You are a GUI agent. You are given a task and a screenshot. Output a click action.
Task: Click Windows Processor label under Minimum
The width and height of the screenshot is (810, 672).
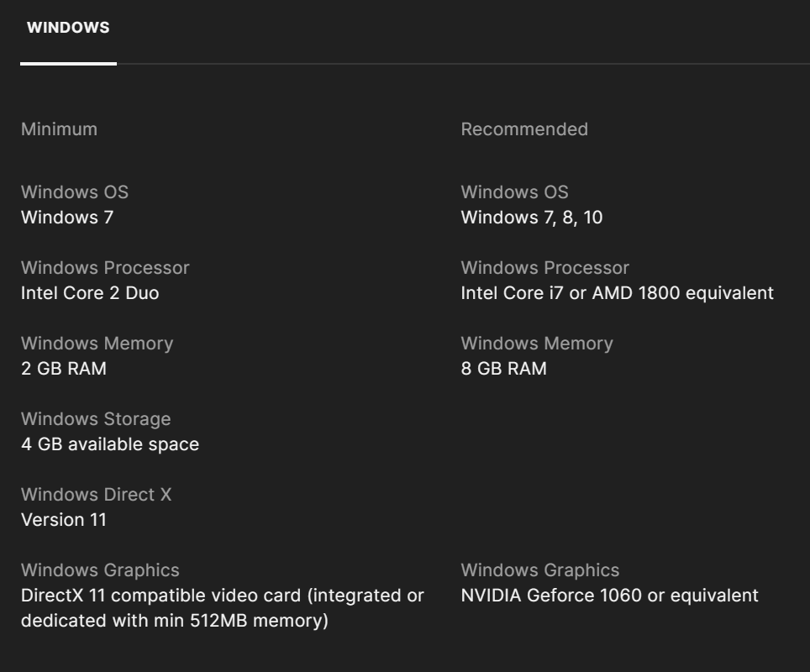point(105,268)
